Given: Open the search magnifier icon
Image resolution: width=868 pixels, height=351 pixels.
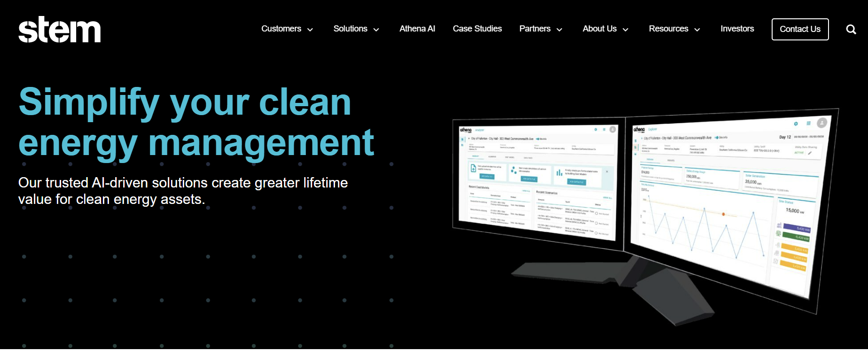Looking at the screenshot, I should click(851, 30).
